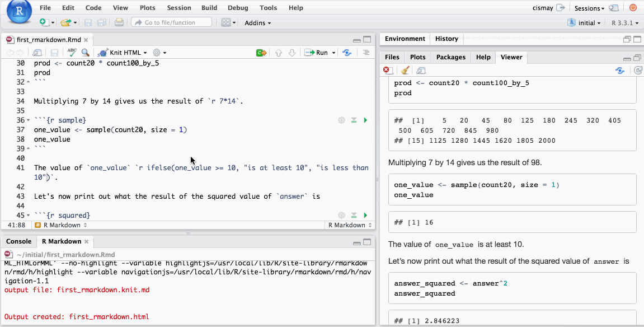
Task: Go to the previous section with up arrow
Action: [x=279, y=53]
